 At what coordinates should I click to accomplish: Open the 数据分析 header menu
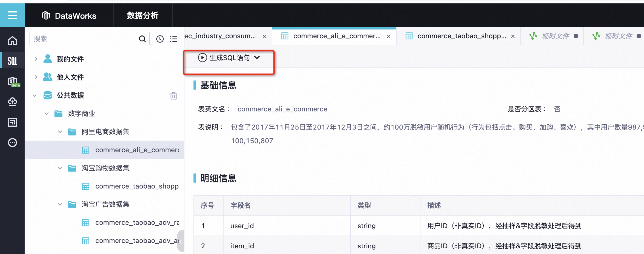(x=143, y=16)
